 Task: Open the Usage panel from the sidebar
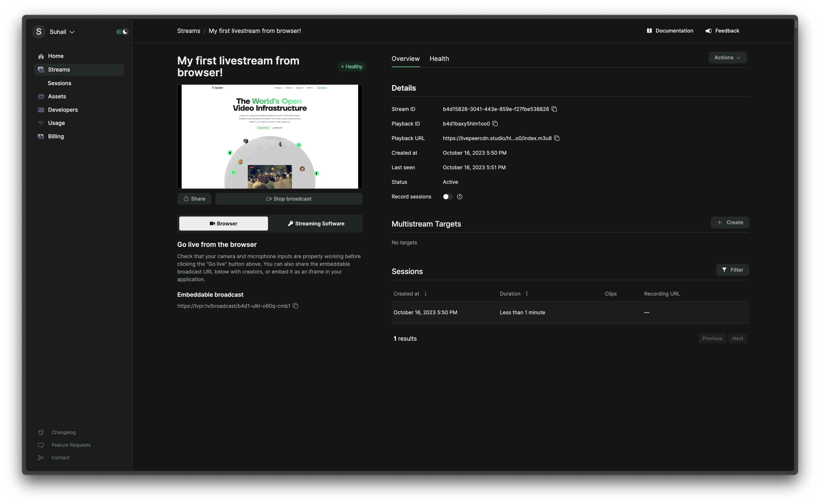click(56, 123)
